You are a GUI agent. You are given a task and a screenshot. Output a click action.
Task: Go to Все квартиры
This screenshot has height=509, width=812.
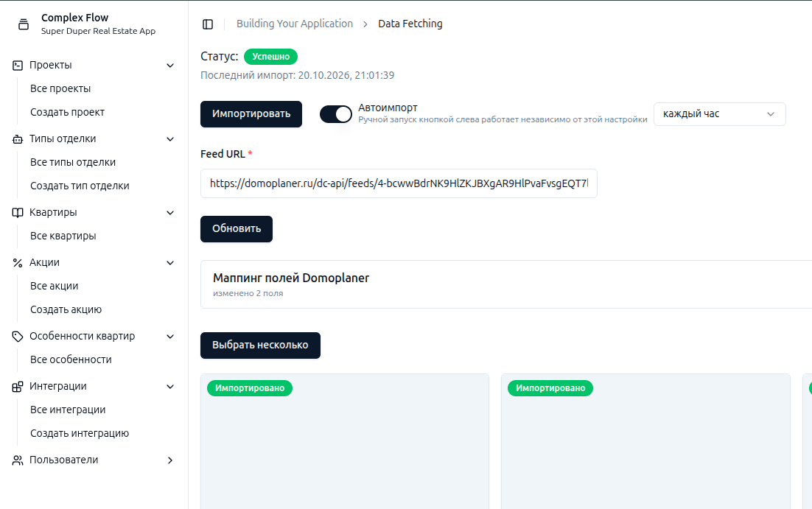point(63,236)
